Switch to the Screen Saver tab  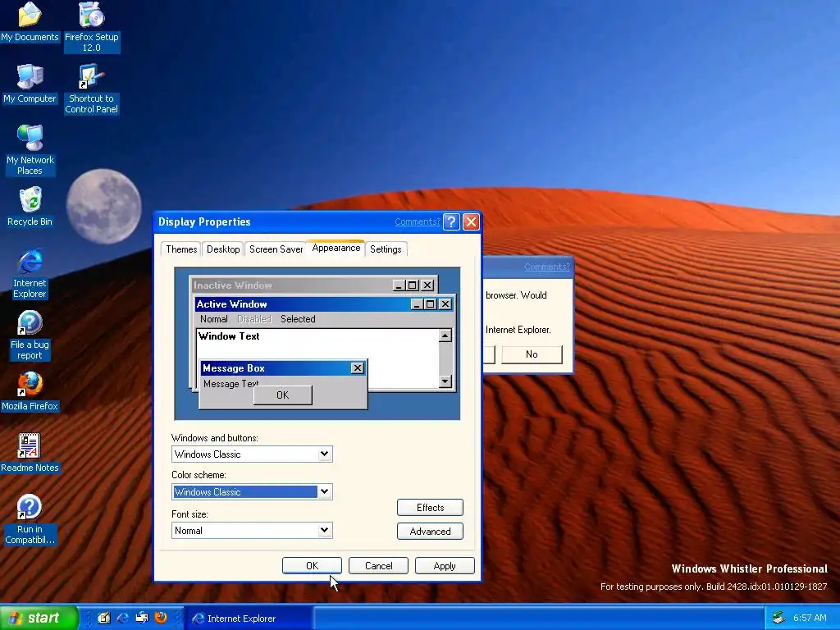coord(276,249)
